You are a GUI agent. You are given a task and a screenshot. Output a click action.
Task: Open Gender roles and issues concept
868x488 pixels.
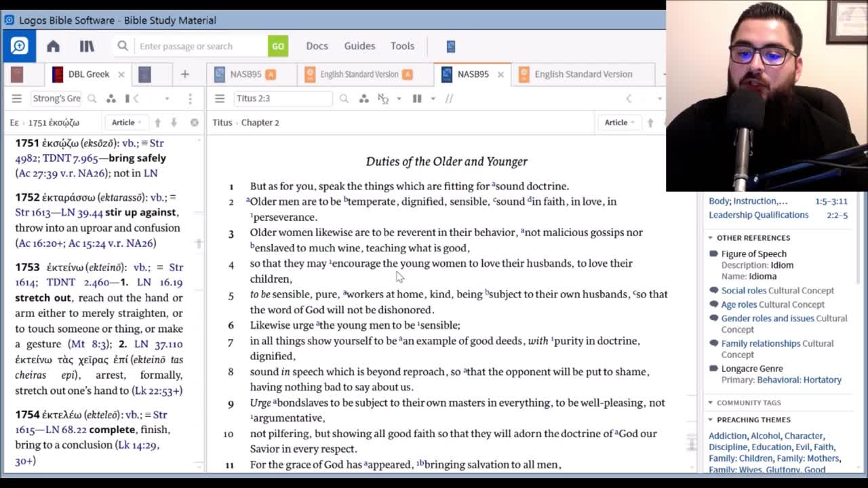pos(768,318)
